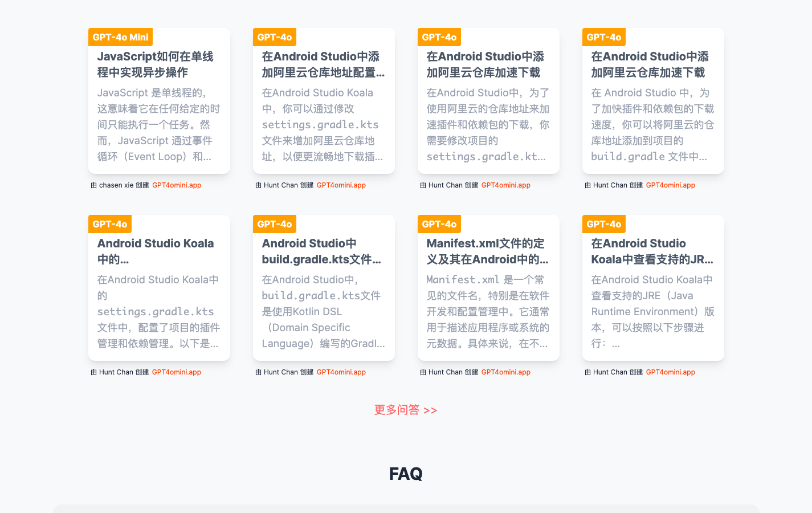812x513 pixels.
Task: Click GPT-4o badge on build.gradle.kts文件 card
Action: pos(274,224)
